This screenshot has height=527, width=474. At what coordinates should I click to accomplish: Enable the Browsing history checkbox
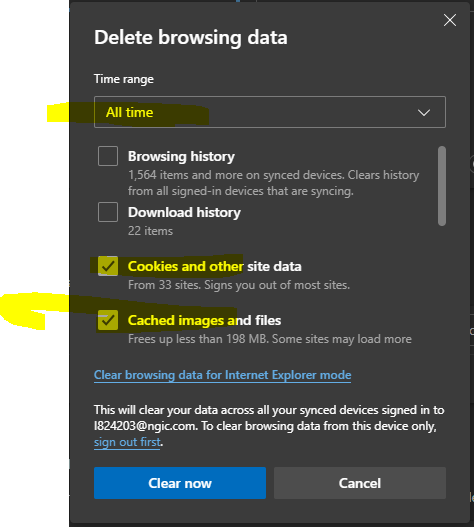click(x=108, y=156)
